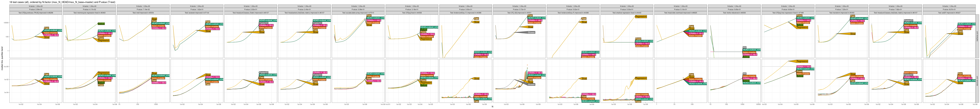Click the gray 'Slower' label in the DT[,.SD] kilobytes panel
The height and width of the screenshot is (109, 980).
pos(531,32)
